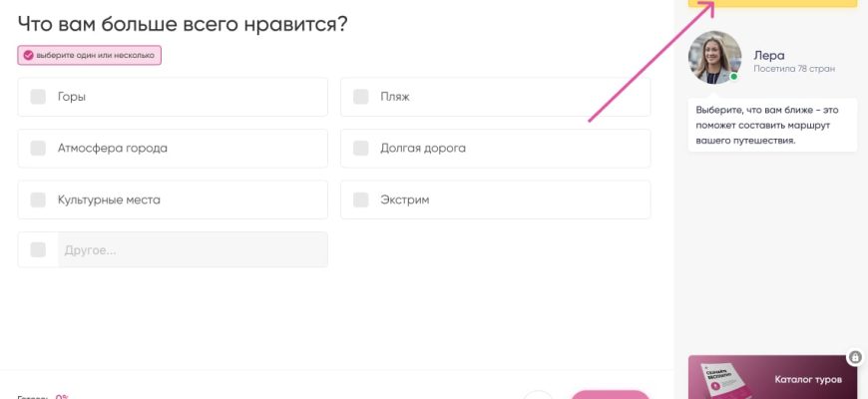The image size is (868, 399).
Task: Click checkmark icon in "выберите один или несколько" badge
Action: pyautogui.click(x=28, y=55)
